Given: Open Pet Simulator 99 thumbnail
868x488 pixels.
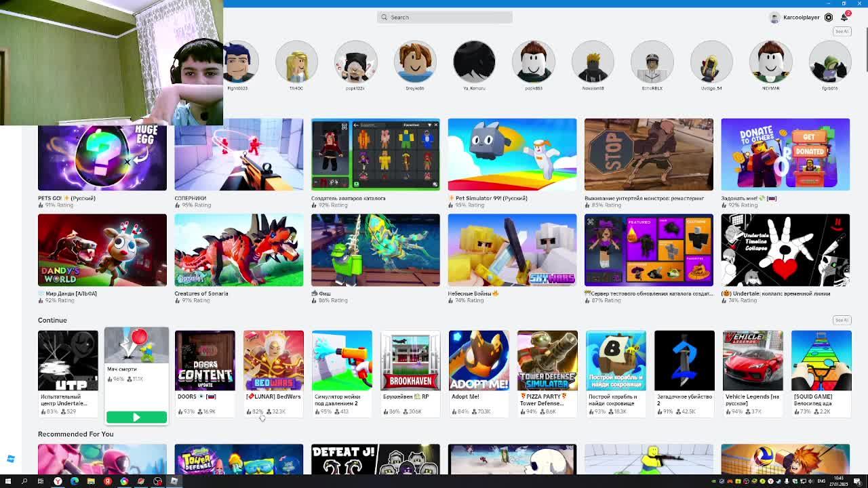Looking at the screenshot, I should pyautogui.click(x=512, y=155).
